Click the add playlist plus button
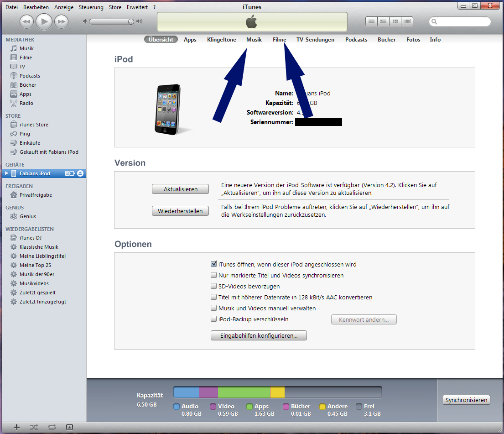The image size is (504, 434). point(16,427)
